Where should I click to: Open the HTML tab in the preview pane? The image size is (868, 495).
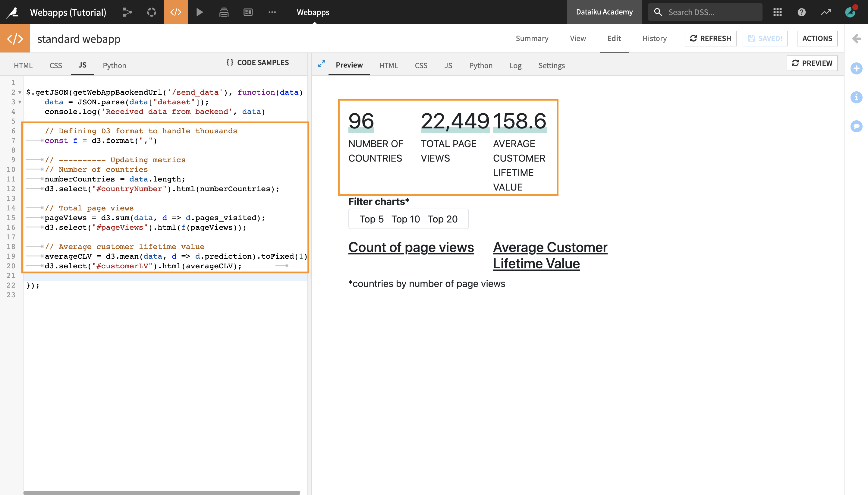point(388,65)
